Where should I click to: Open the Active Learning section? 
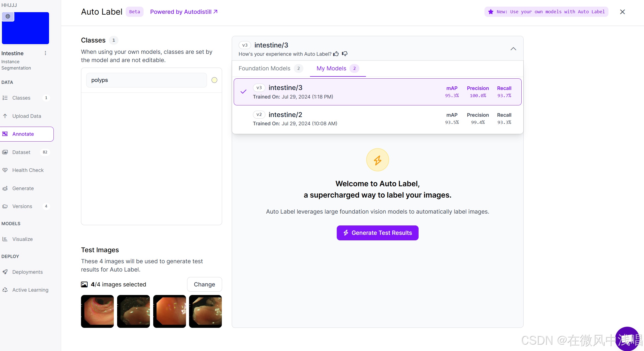[x=30, y=290]
